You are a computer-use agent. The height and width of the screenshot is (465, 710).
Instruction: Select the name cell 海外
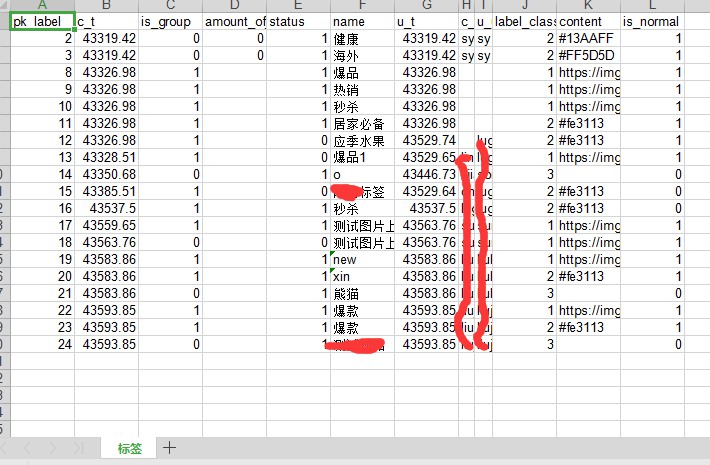point(362,56)
